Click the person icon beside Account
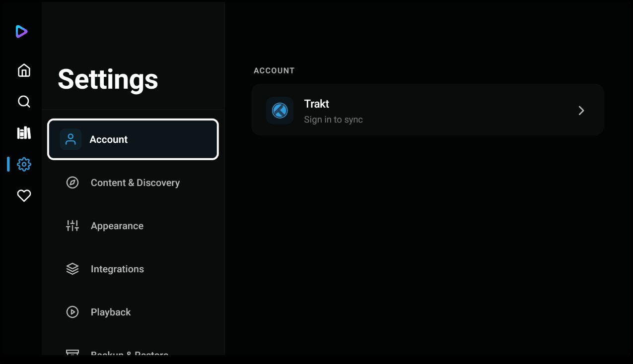633x364 pixels. (70, 139)
